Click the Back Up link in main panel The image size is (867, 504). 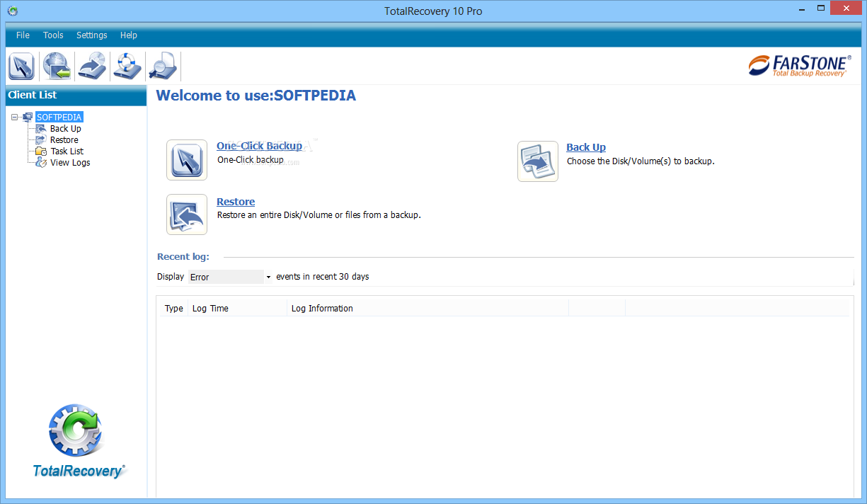[x=586, y=147]
